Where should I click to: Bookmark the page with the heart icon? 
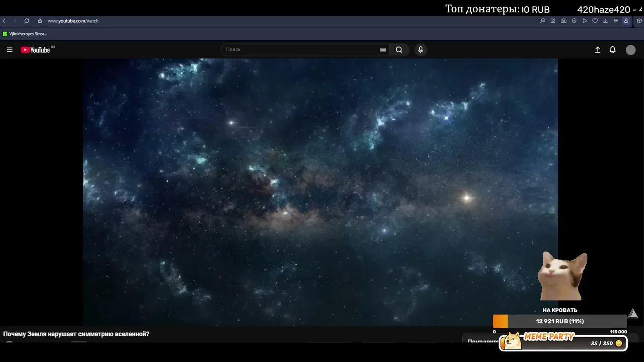[x=595, y=21]
